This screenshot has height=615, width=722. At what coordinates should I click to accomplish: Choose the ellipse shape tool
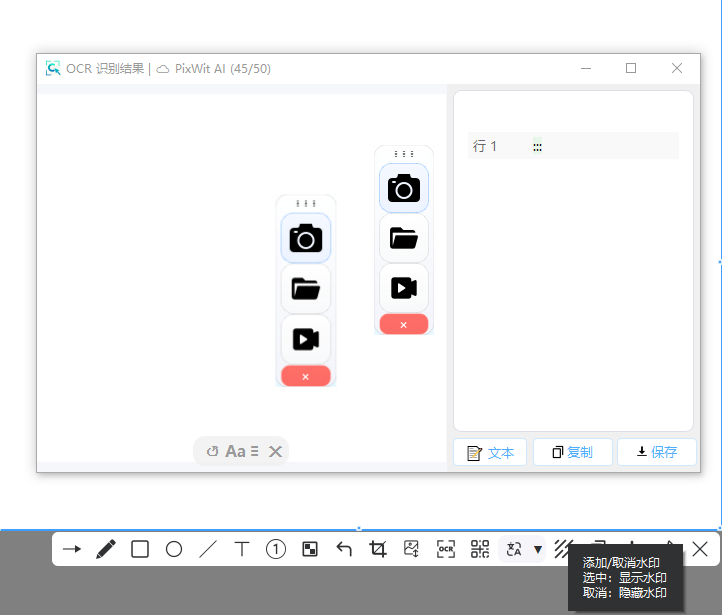coord(174,549)
